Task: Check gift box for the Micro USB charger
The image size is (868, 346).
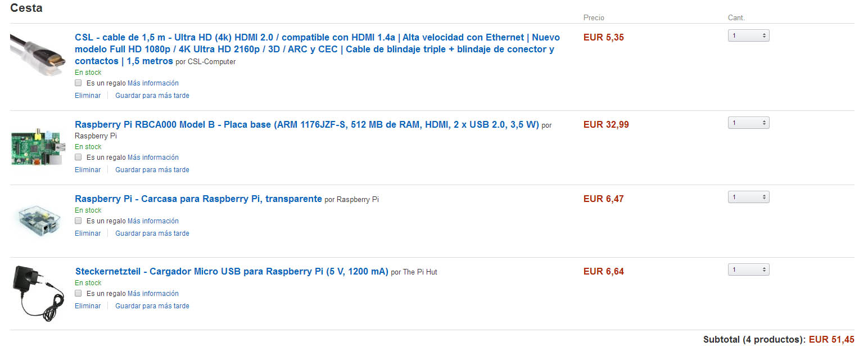Action: [x=79, y=293]
